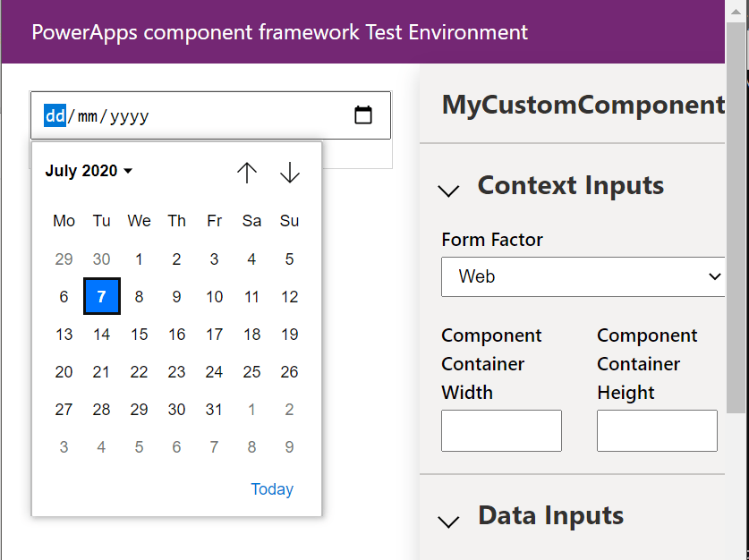Open the Form Factor Web dropdown
The width and height of the screenshot is (749, 560).
[x=583, y=276]
